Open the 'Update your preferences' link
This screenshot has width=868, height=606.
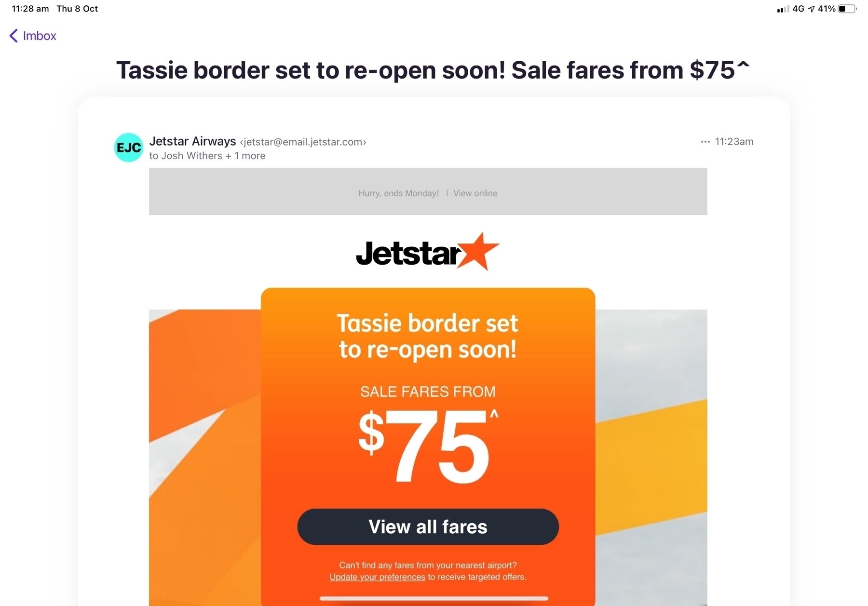point(377,577)
